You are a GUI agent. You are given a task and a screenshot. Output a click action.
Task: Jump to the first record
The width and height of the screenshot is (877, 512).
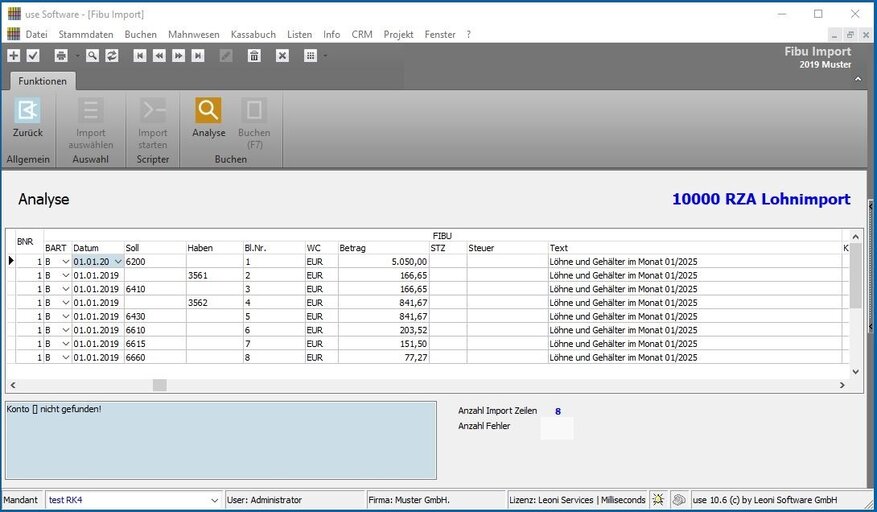click(139, 56)
